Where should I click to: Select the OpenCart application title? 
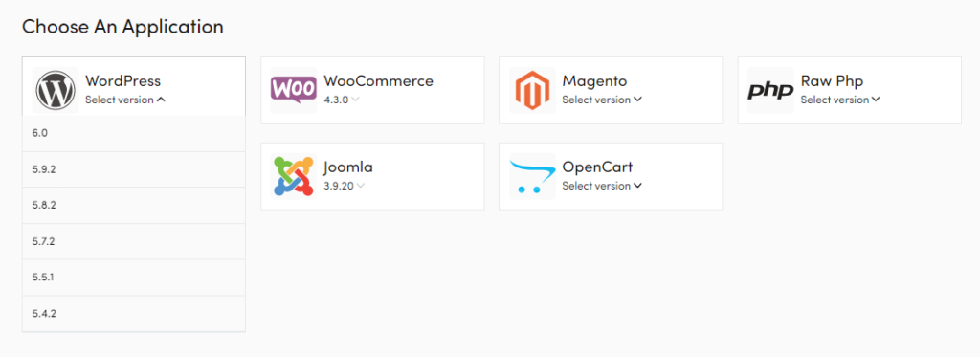tap(597, 167)
